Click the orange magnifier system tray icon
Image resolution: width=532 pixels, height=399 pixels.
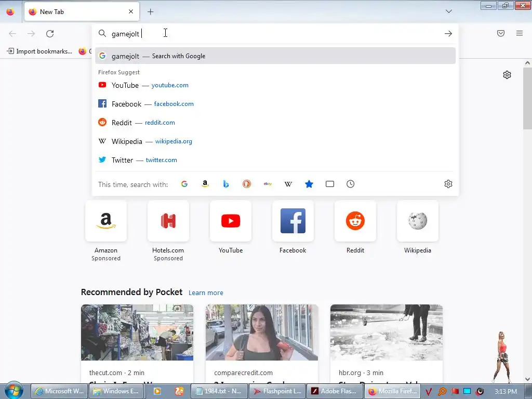click(442, 392)
